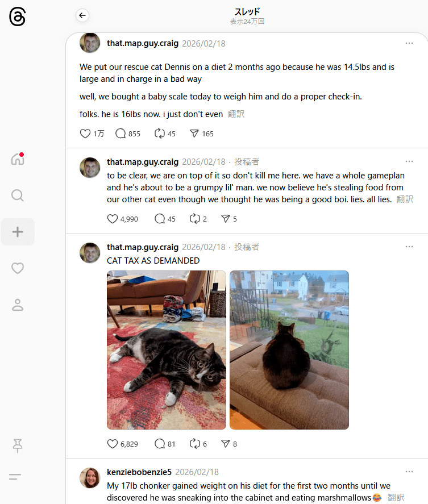
Task: Open more options on CAT TAX post
Action: tap(409, 247)
